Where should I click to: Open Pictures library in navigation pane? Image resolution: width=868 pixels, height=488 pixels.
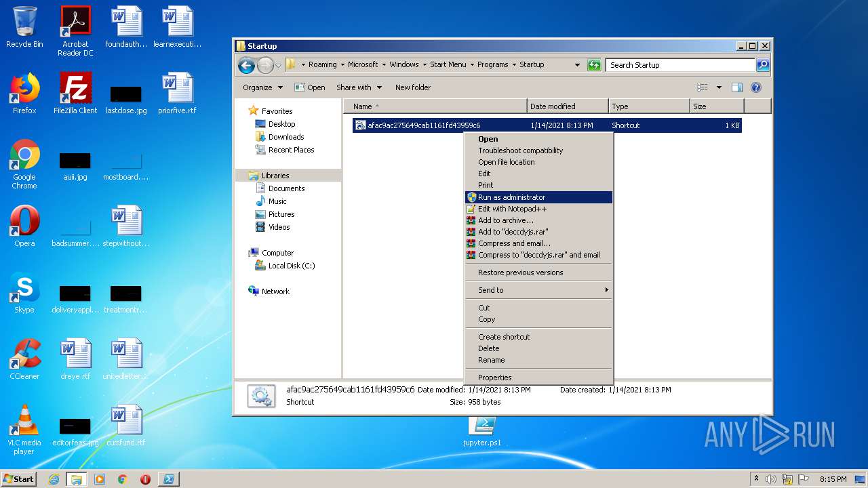point(281,214)
